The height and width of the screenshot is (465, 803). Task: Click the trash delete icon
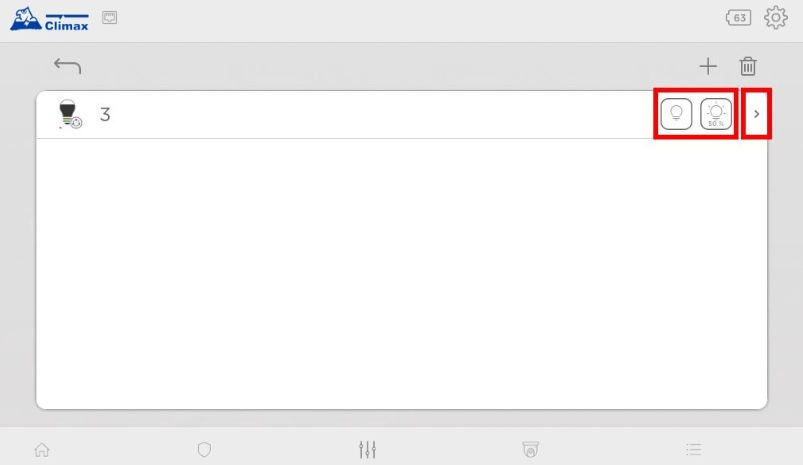(x=748, y=67)
